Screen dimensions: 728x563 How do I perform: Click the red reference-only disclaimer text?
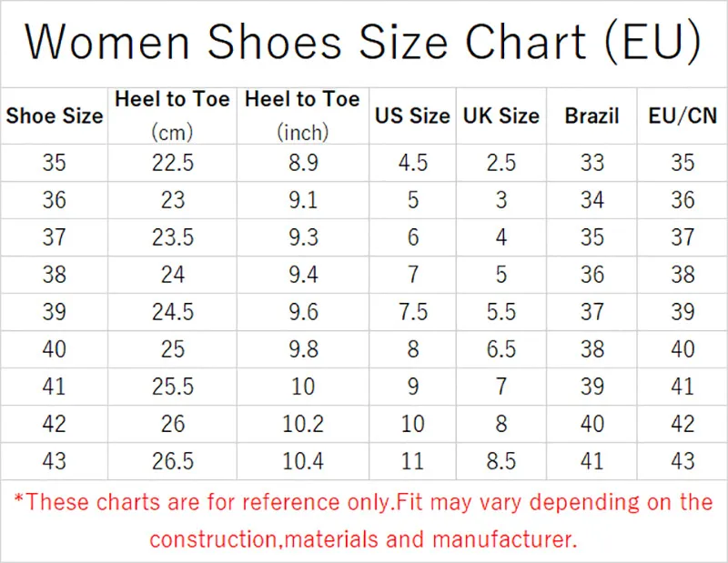point(364,520)
